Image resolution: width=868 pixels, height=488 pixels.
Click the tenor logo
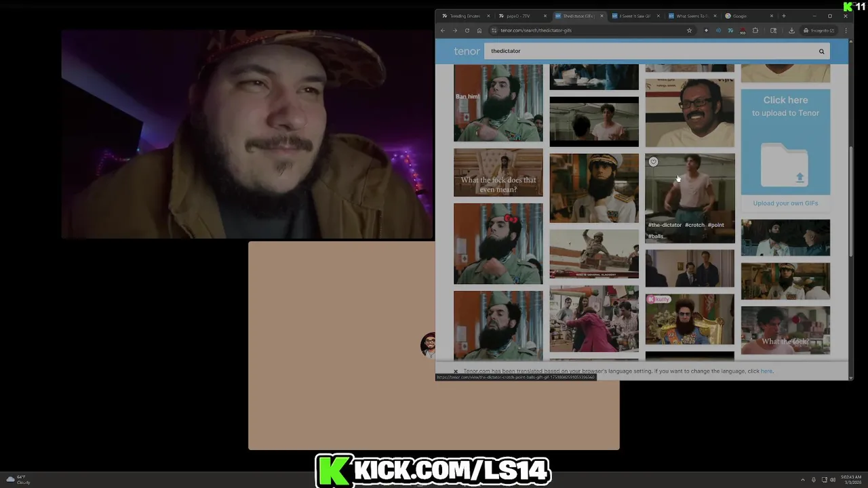point(467,52)
